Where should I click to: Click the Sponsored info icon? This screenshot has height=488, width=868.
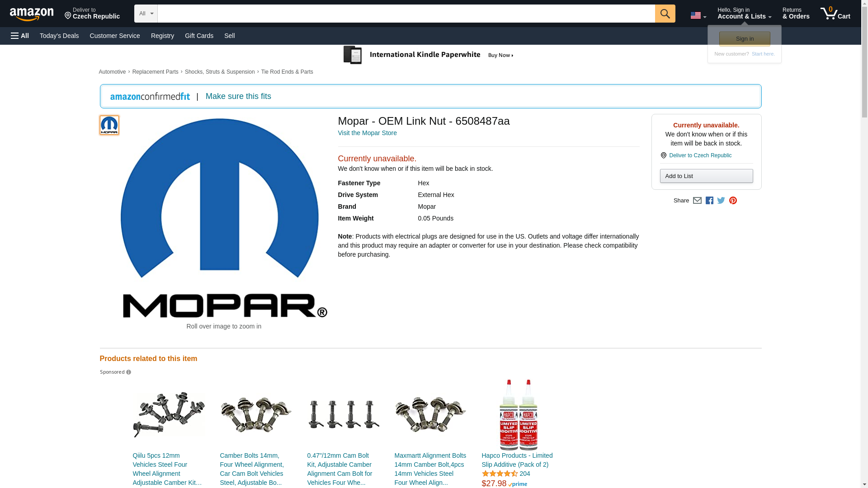point(129,372)
